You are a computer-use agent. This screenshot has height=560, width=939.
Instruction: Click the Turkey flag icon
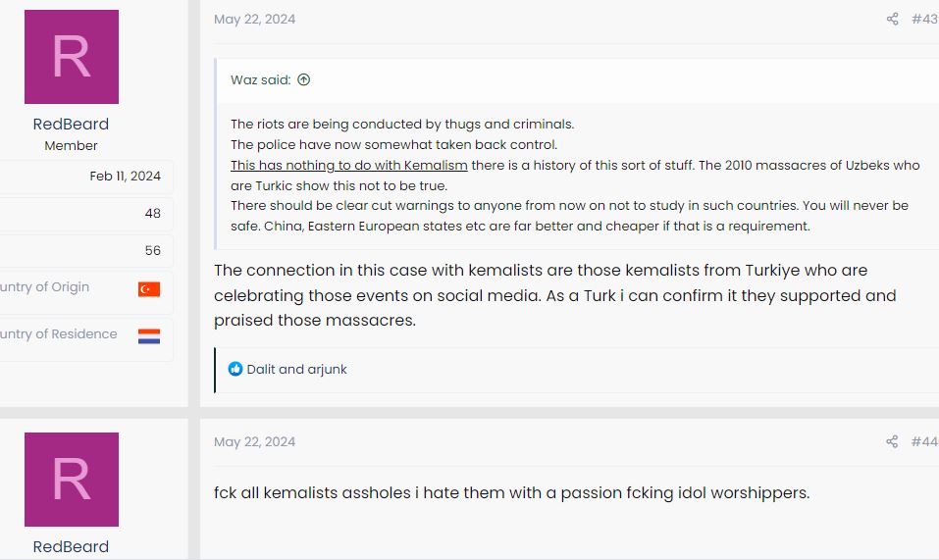(x=149, y=288)
